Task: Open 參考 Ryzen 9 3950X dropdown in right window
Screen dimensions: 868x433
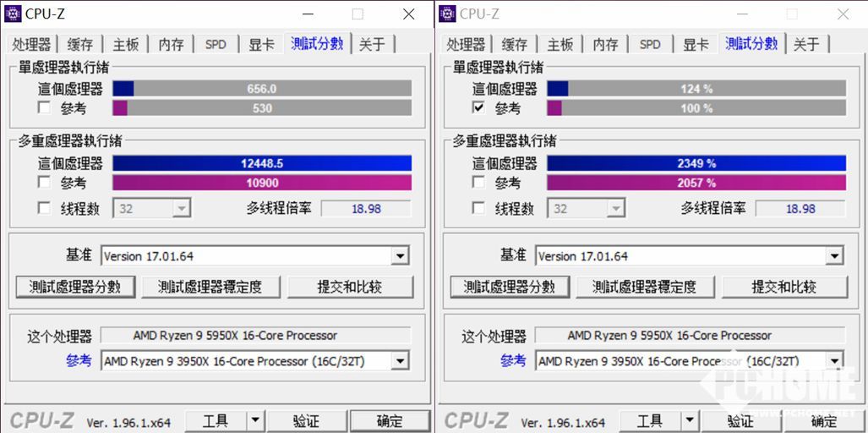Action: (x=834, y=362)
